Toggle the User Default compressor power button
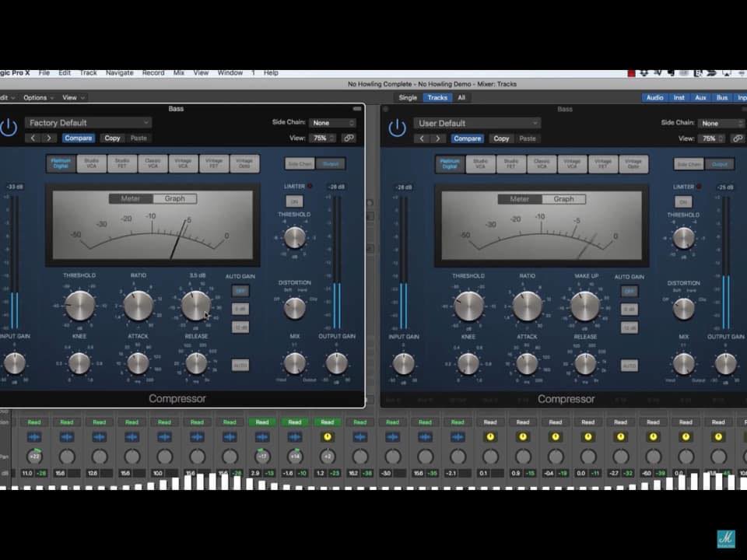This screenshot has height=560, width=747. (x=398, y=128)
